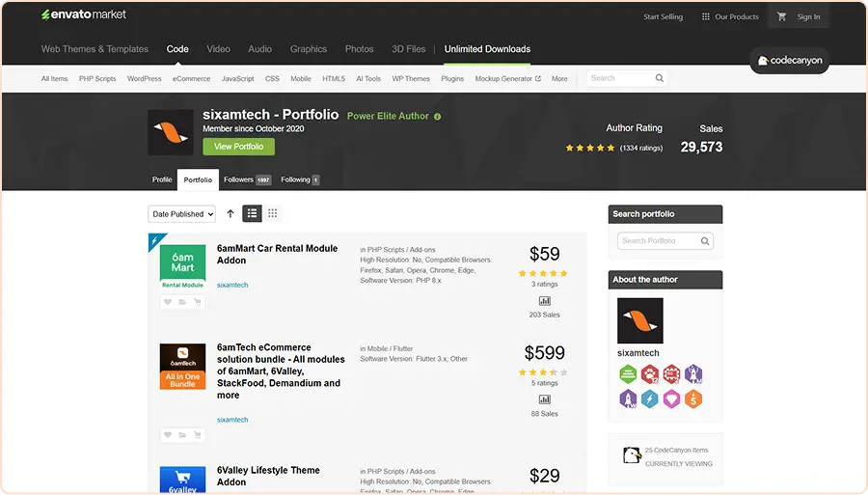Switch to list view layout
This screenshot has width=868, height=495.
coord(252,213)
